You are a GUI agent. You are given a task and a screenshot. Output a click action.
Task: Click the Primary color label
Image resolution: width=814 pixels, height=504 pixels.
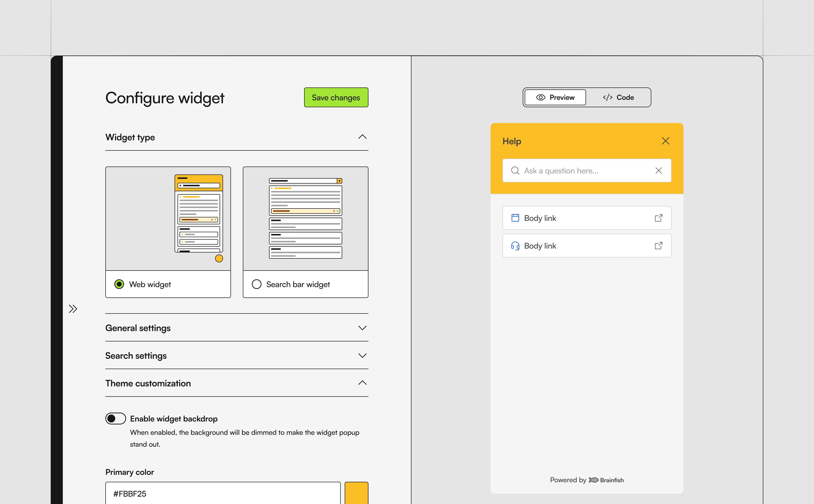130,472
